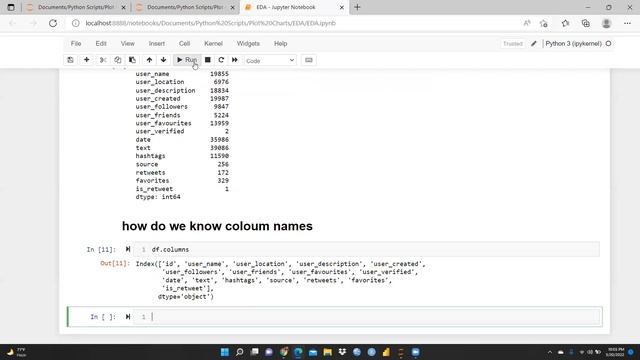The height and width of the screenshot is (360, 640).
Task: Open the browser settings and more menu
Action: pos(627,23)
